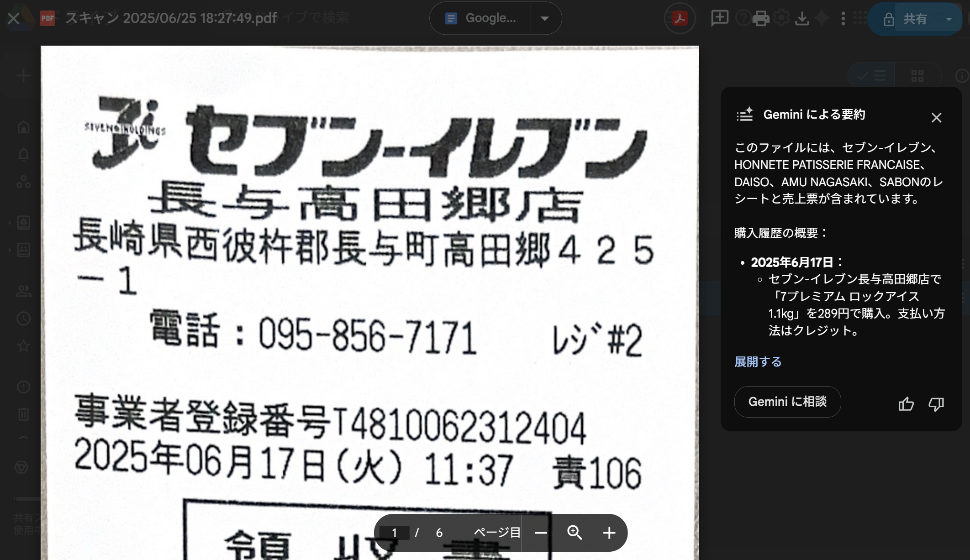Close the PDF preview with the X icon

coord(14,18)
